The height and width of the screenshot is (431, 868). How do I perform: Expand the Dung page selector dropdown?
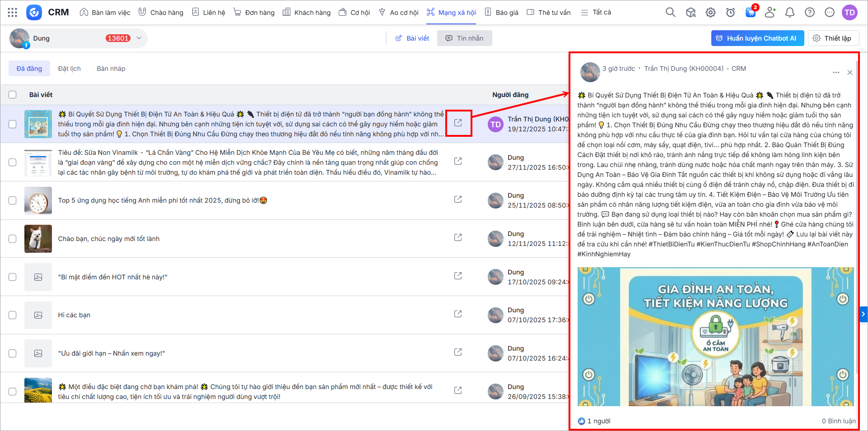(139, 38)
